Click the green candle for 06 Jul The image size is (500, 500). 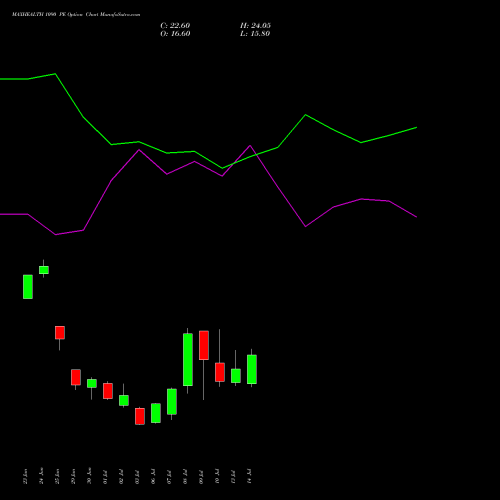[x=156, y=413]
